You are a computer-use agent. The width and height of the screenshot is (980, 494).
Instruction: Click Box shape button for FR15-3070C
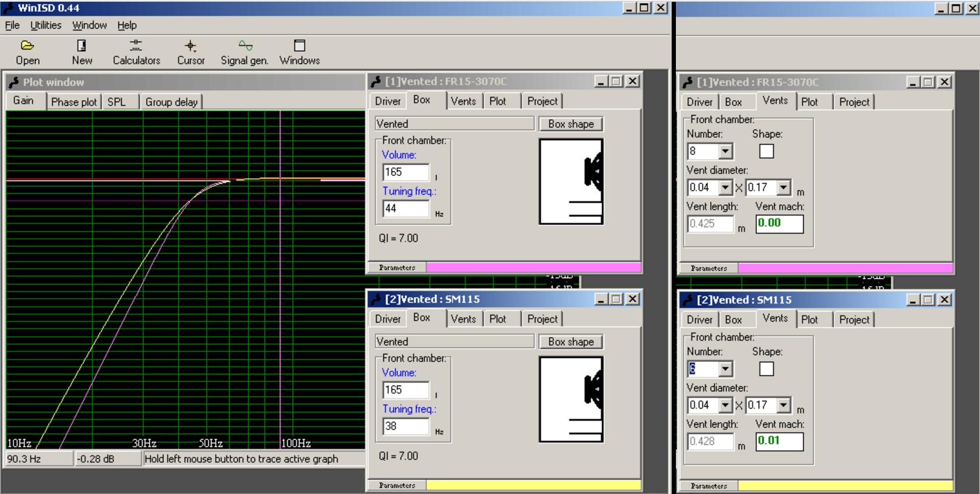tap(571, 124)
